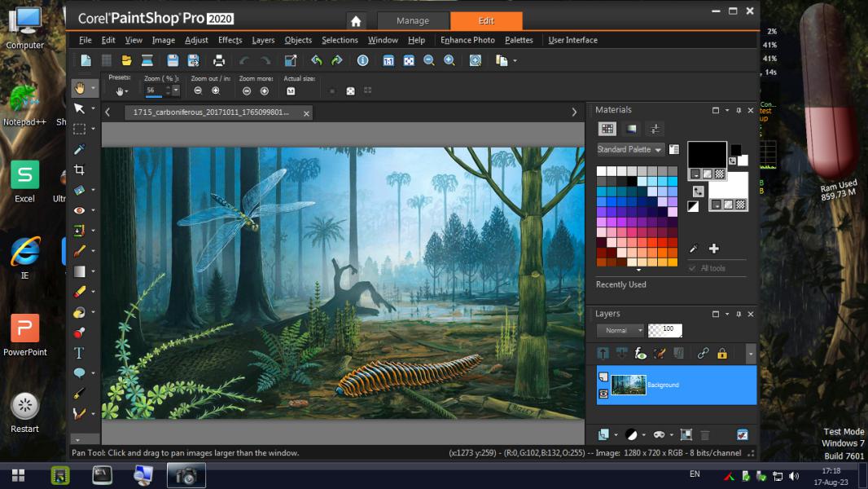Click the Layers opacity field showing 100

click(x=665, y=330)
